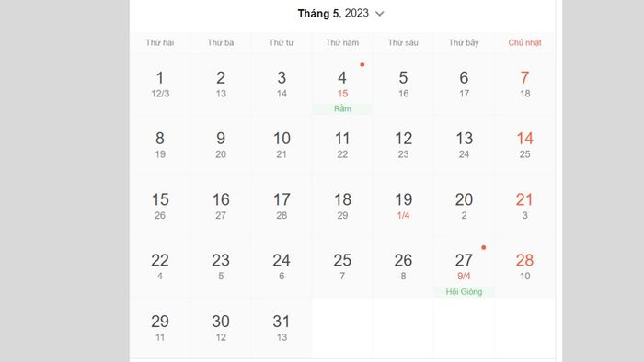
Task: Open the Hội Gióng event label
Action: [464, 292]
